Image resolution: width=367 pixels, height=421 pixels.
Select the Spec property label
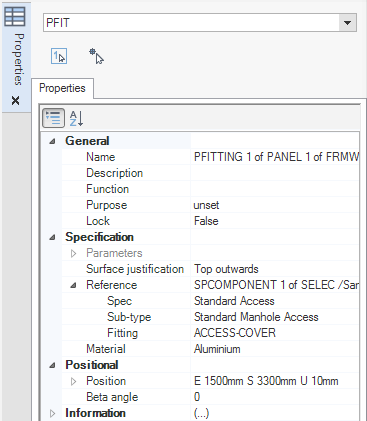119,301
